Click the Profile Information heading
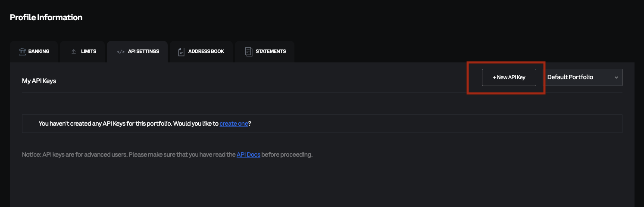This screenshot has width=644, height=207. pos(46,18)
